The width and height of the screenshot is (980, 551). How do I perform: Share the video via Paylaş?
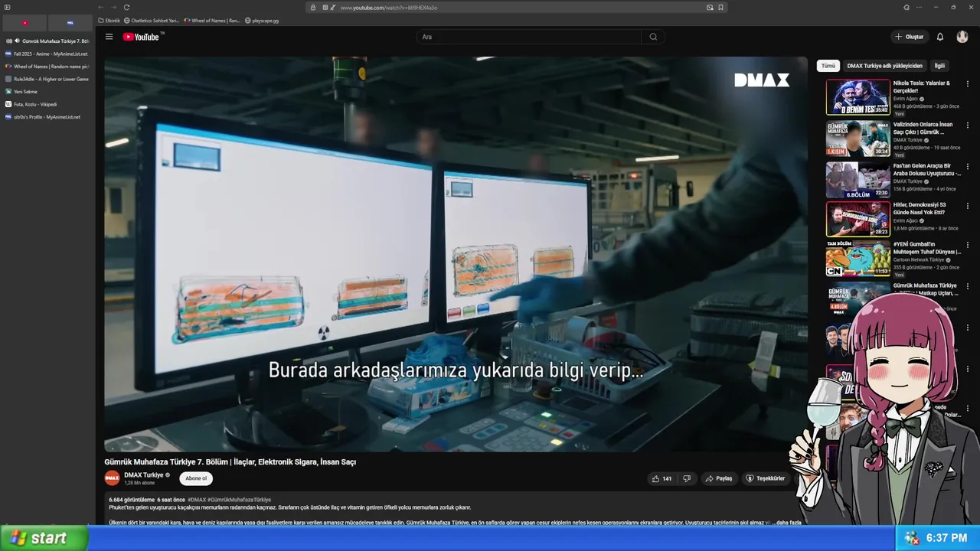[719, 478]
